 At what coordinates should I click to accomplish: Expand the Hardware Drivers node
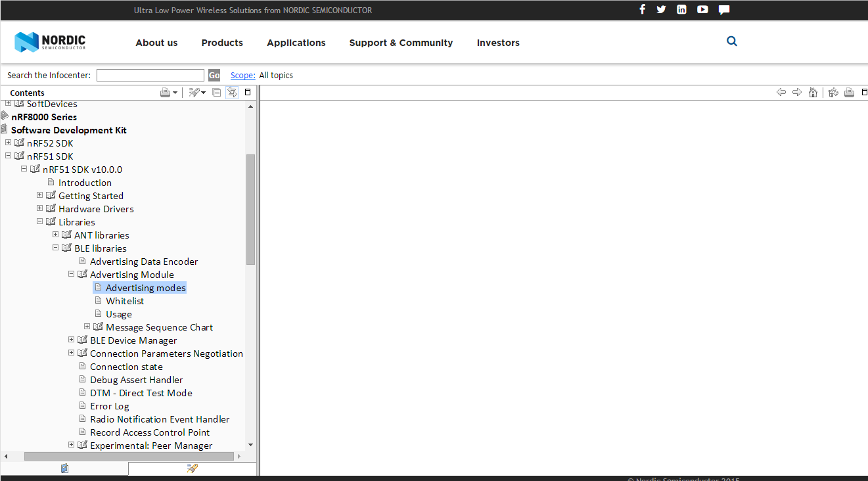(x=39, y=208)
